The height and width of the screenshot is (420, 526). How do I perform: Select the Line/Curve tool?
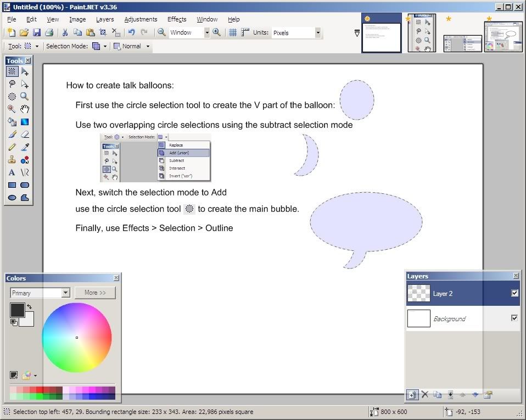(x=25, y=172)
